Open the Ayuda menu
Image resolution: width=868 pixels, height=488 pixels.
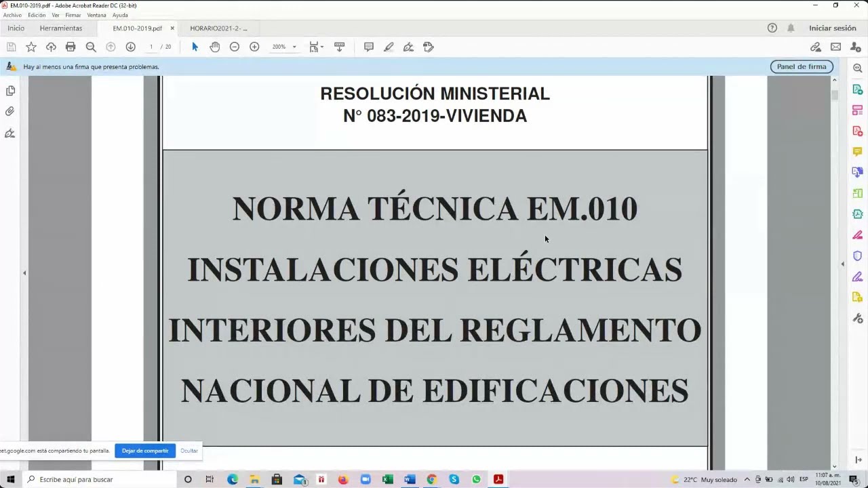coord(120,15)
